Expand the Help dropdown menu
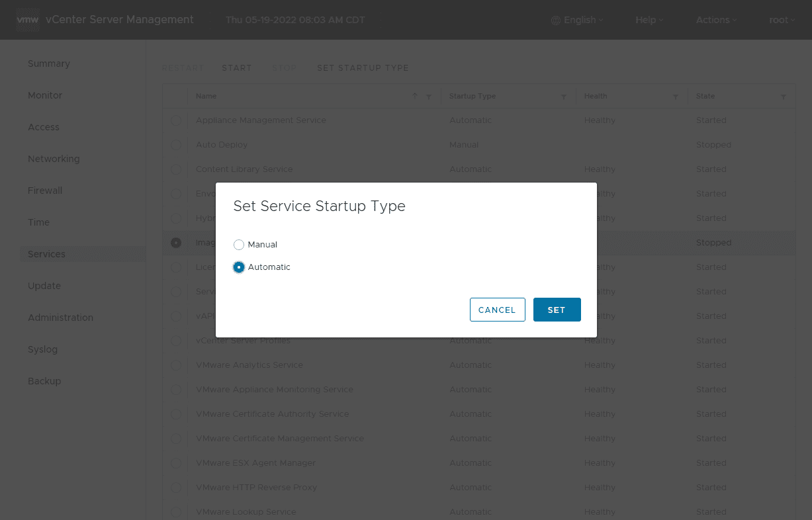 649,20
